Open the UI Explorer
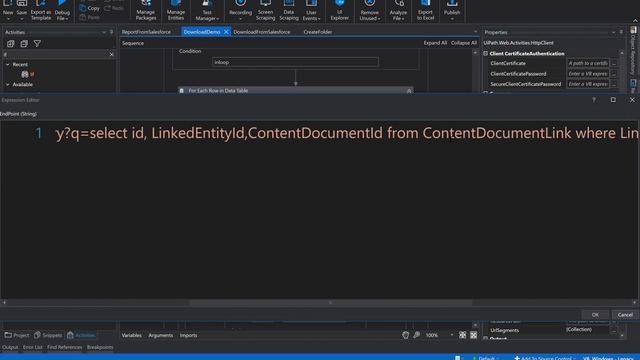Viewport: 640px width, 360px height. pos(340,11)
